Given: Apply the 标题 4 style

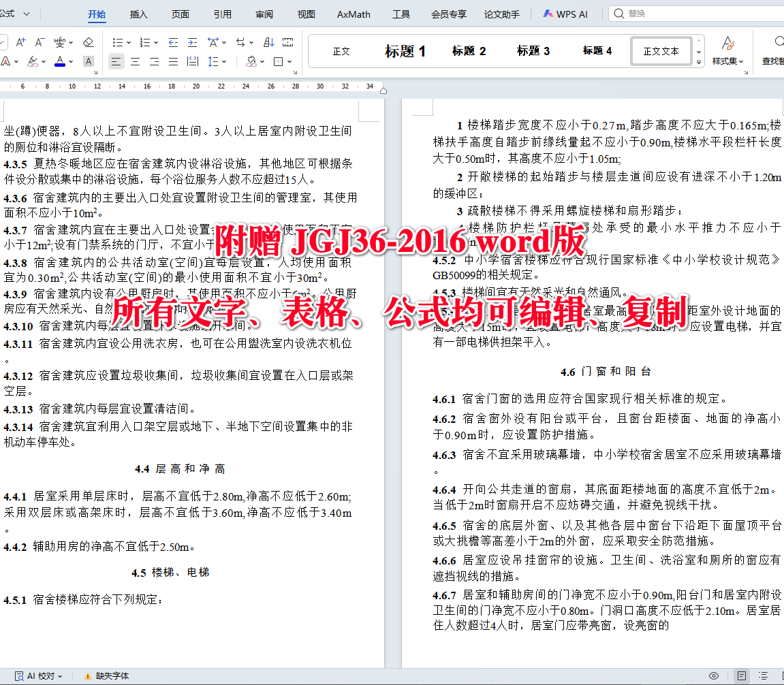Looking at the screenshot, I should click(x=597, y=52).
